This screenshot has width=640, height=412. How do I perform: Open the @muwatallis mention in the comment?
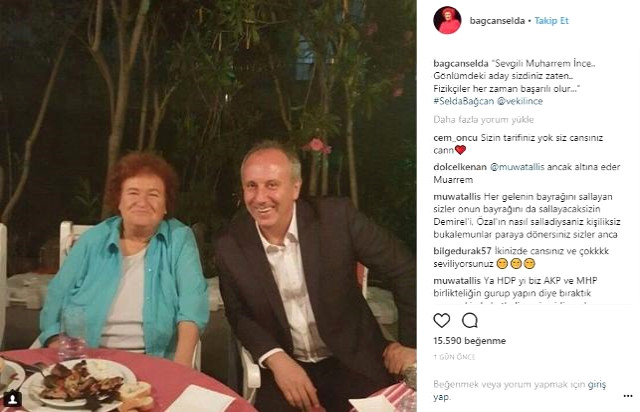pyautogui.click(x=517, y=167)
